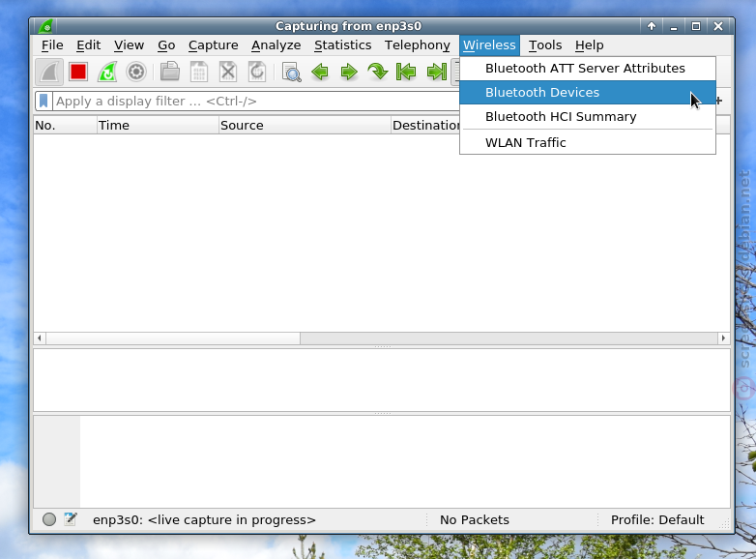Screen dimensions: 756x559
Task: Click the expert information circle in status bar
Action: (x=49, y=519)
